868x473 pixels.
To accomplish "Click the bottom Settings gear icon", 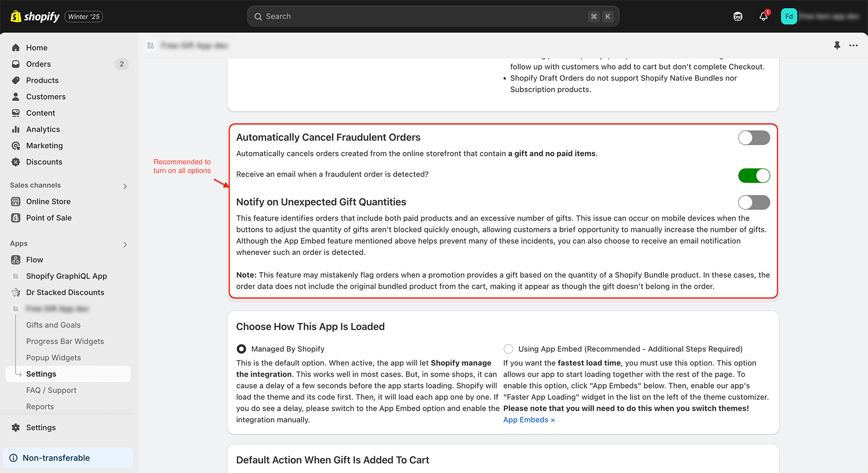I will (x=16, y=428).
